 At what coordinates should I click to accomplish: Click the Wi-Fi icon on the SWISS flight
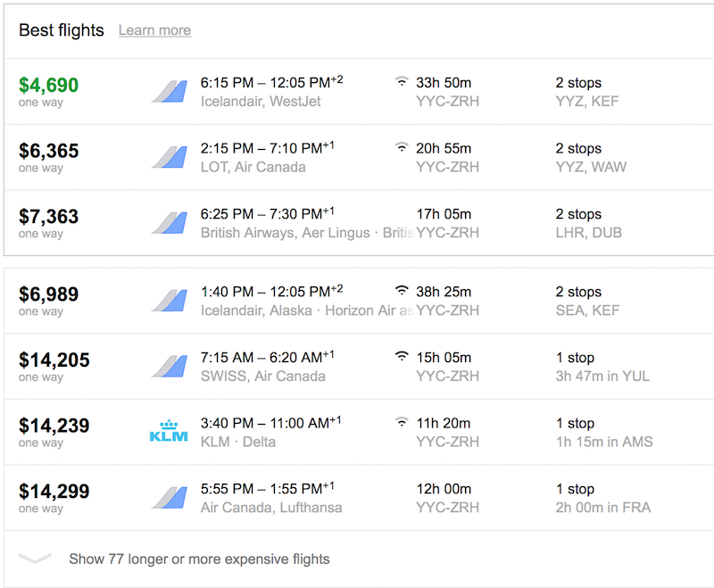401,356
